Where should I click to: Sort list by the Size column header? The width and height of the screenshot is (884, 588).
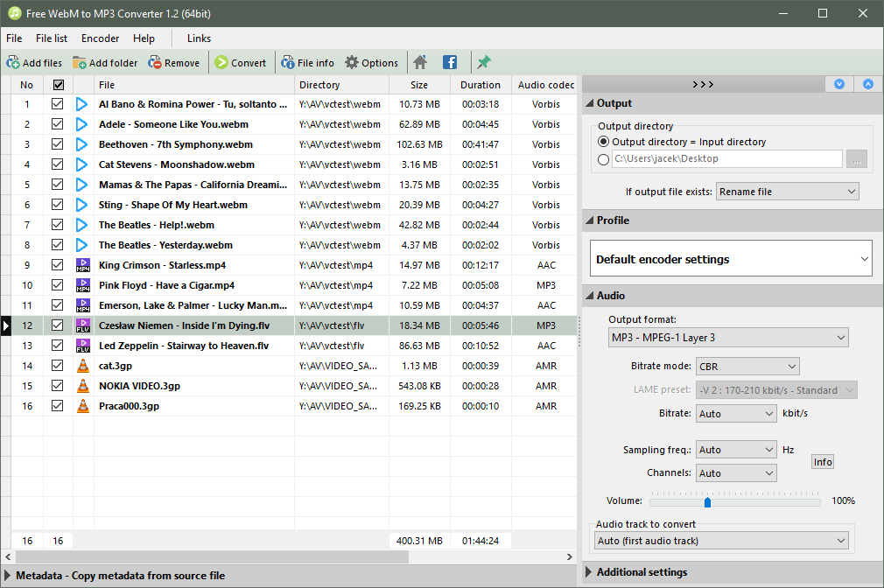pyautogui.click(x=419, y=85)
